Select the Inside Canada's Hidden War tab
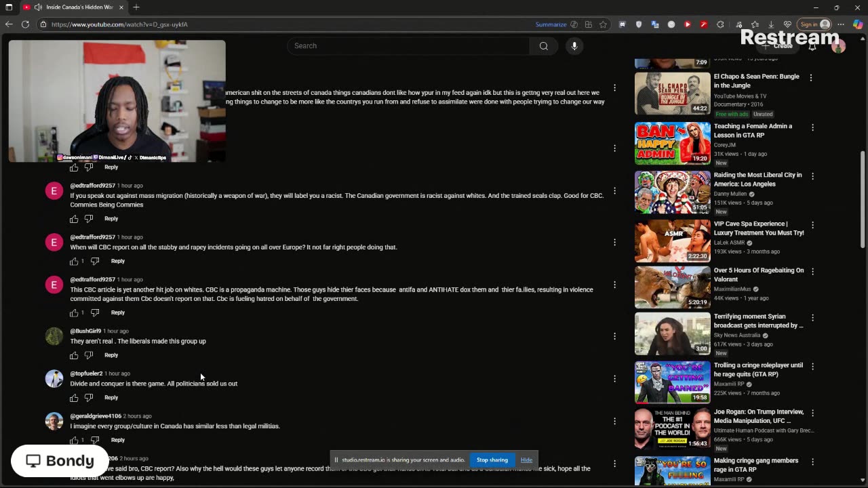The image size is (868, 488). click(x=74, y=7)
